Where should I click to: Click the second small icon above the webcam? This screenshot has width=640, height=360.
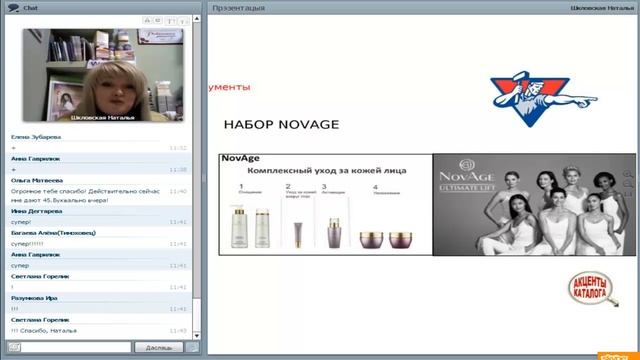pyautogui.click(x=158, y=20)
